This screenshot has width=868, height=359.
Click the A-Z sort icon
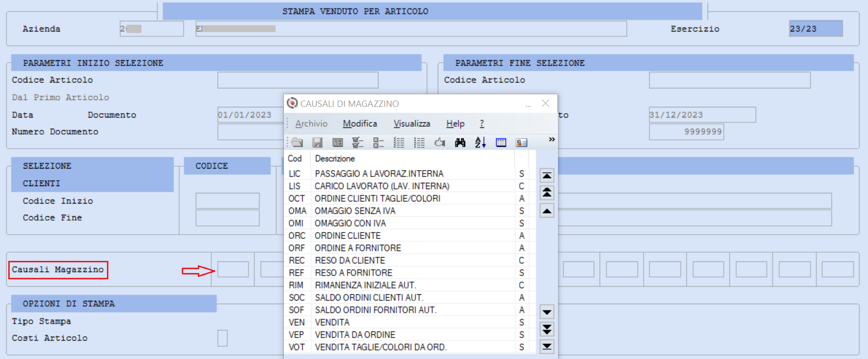[481, 142]
